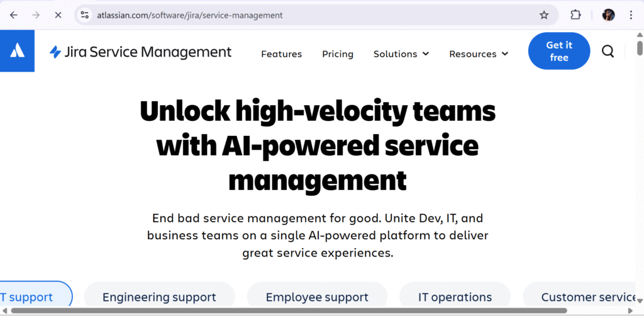Viewport: 644px width, 316px height.
Task: Open site information icon in address bar
Action: coord(85,15)
